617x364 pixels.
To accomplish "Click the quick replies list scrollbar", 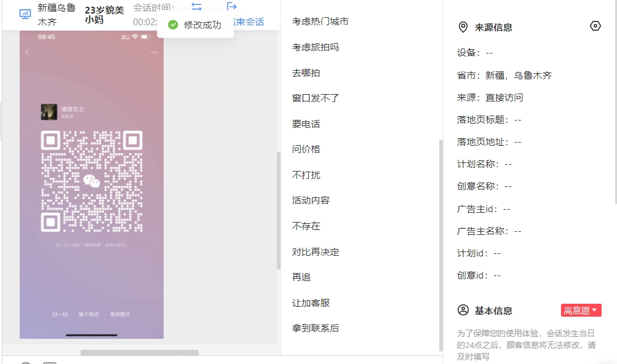I will tap(440, 245).
